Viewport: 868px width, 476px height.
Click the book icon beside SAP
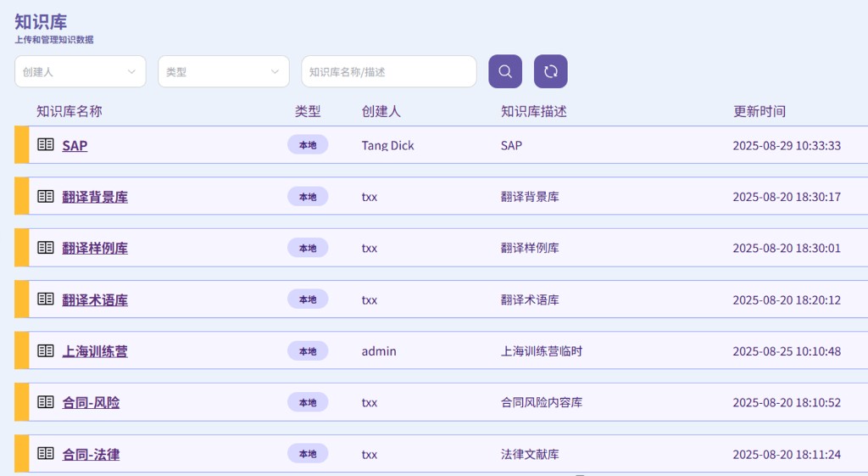click(x=45, y=145)
